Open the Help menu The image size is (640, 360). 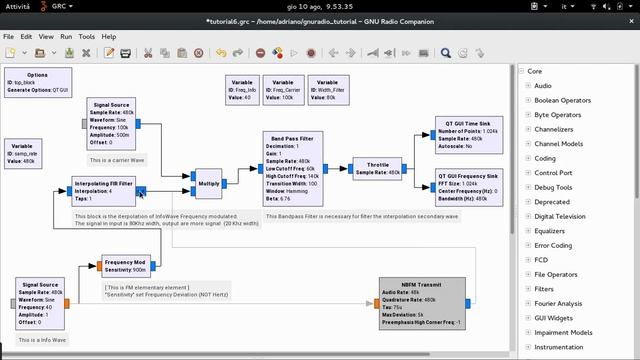coord(109,36)
